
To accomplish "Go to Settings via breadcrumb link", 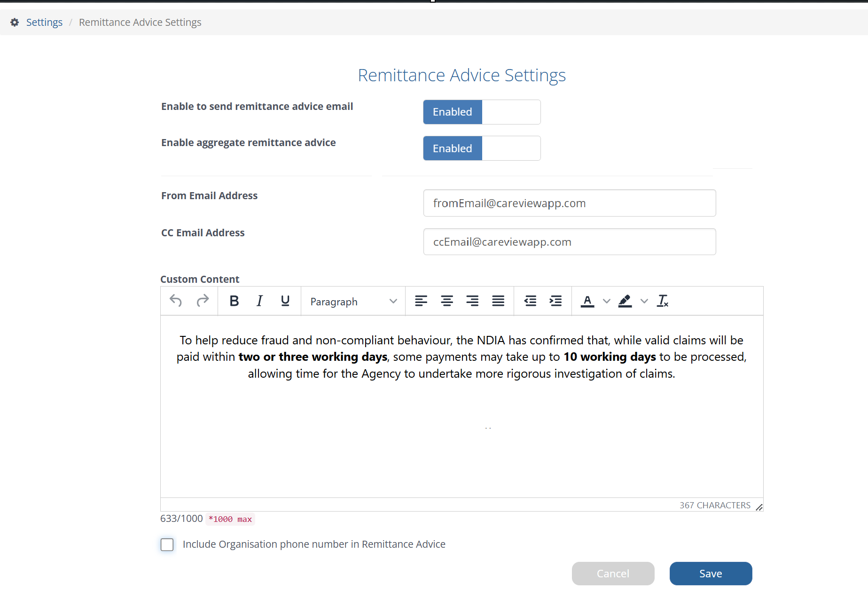I will coord(44,23).
